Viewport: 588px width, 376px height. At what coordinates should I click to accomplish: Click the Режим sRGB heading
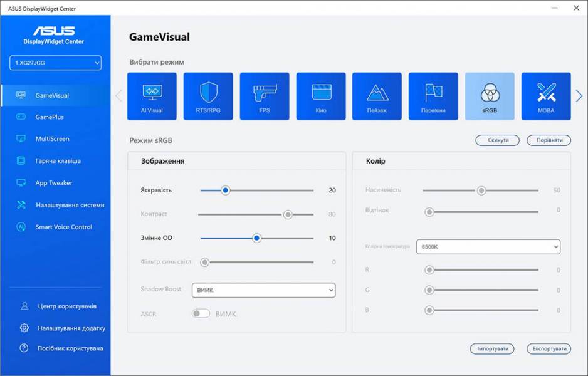(x=150, y=140)
